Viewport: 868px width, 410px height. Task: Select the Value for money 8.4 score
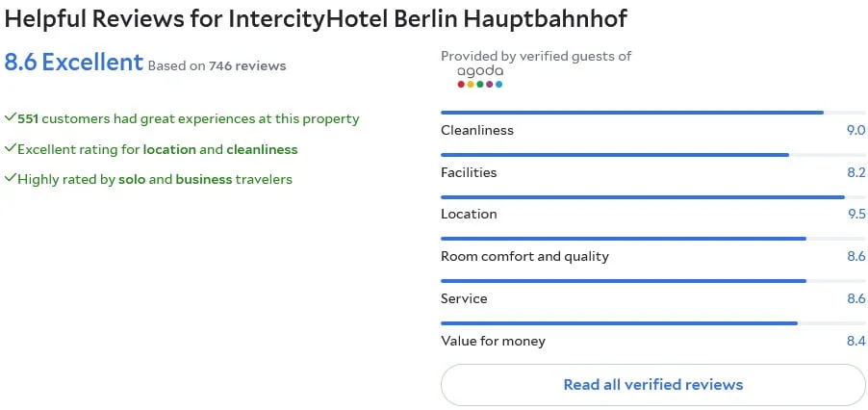(855, 341)
